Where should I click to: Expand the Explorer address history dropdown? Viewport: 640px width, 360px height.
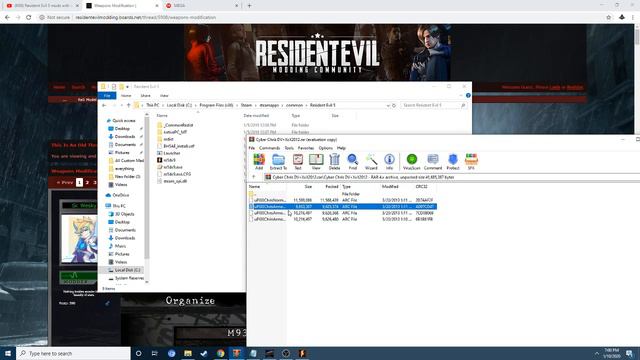click(388, 105)
